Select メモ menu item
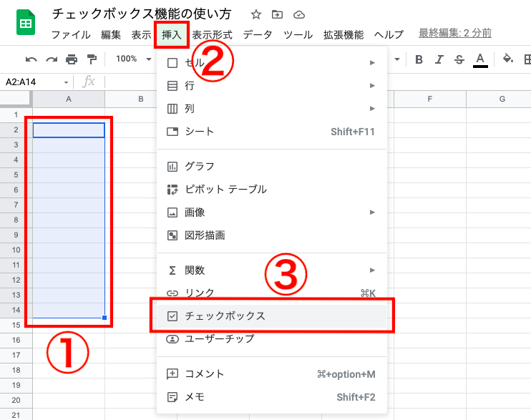This screenshot has width=531, height=420. (272, 397)
